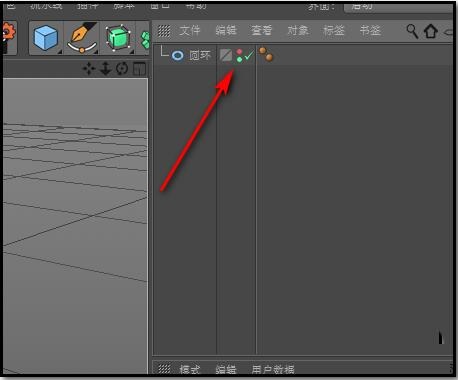This screenshot has height=380, width=458.
Task: Open the Attribute Manager 编辑 menu
Action: coord(226,369)
